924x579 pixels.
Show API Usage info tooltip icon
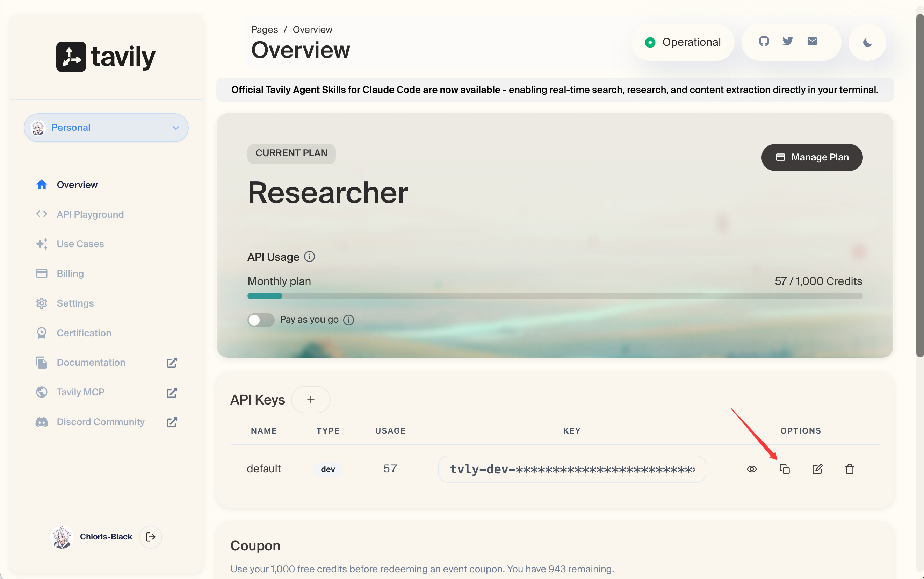(309, 257)
